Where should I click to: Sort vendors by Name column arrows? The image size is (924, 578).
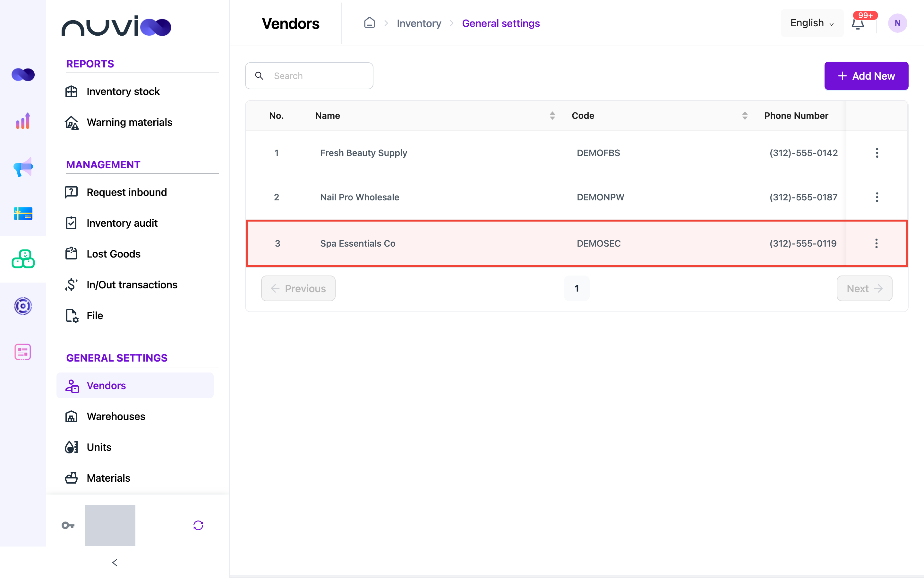tap(552, 116)
